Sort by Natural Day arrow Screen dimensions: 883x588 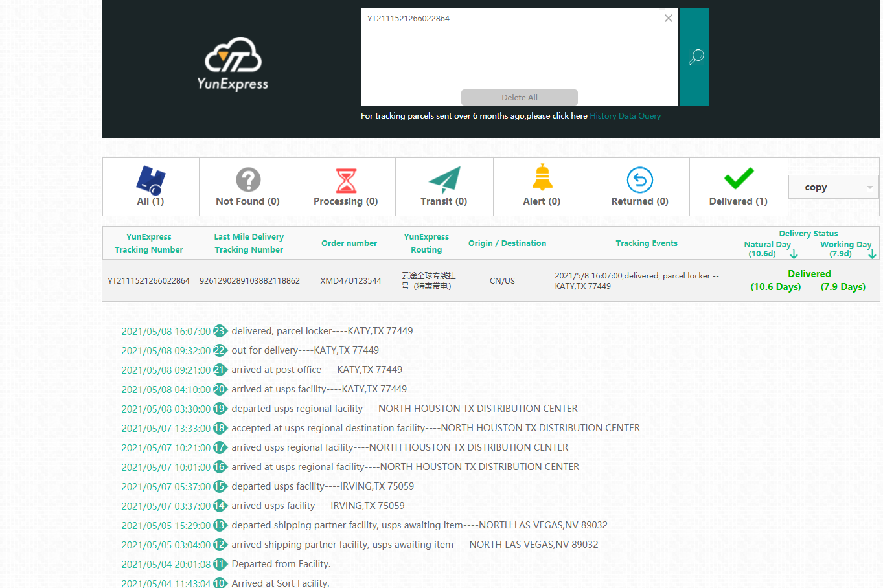point(794,254)
